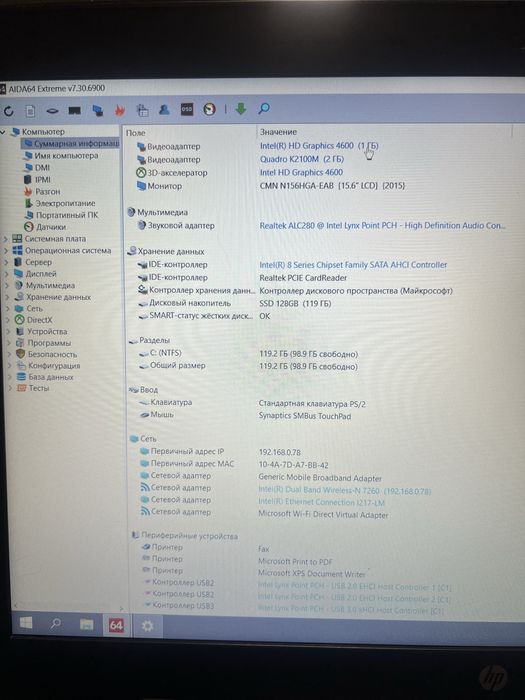
Task: Open 3D accelerator Intel HD Graphics 4600 link
Action: 301,172
